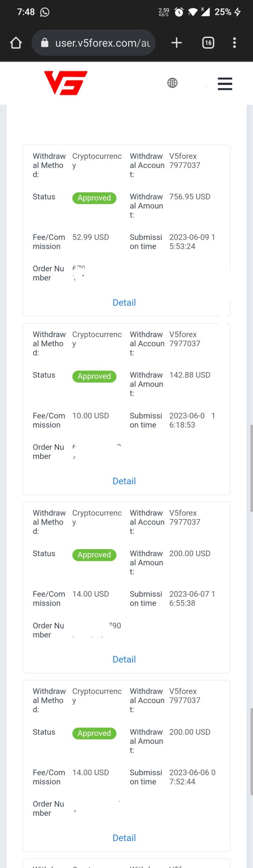
Task: Open the globe language selector
Action: (172, 83)
